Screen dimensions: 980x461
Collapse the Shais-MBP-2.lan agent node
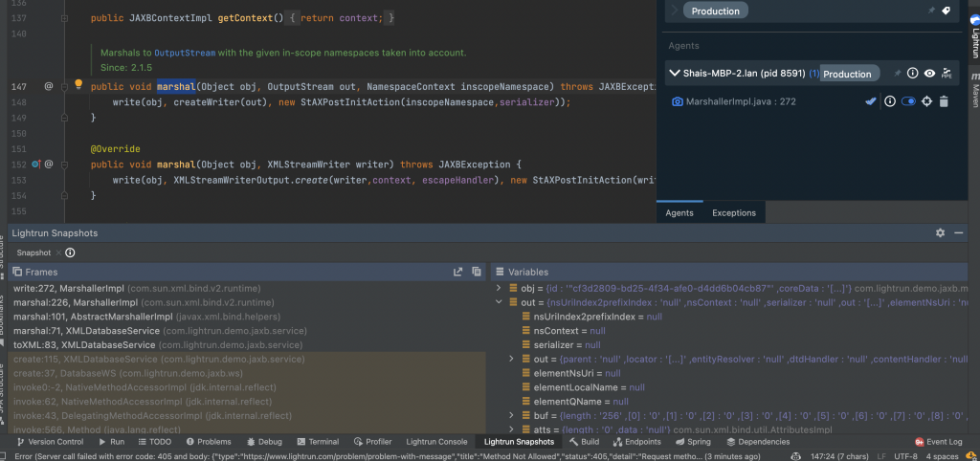pos(675,73)
